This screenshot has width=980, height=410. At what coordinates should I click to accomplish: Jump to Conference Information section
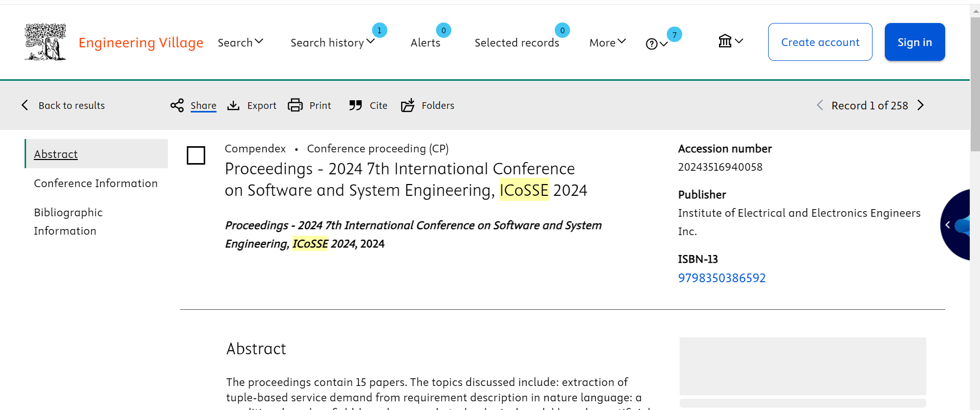click(x=96, y=183)
